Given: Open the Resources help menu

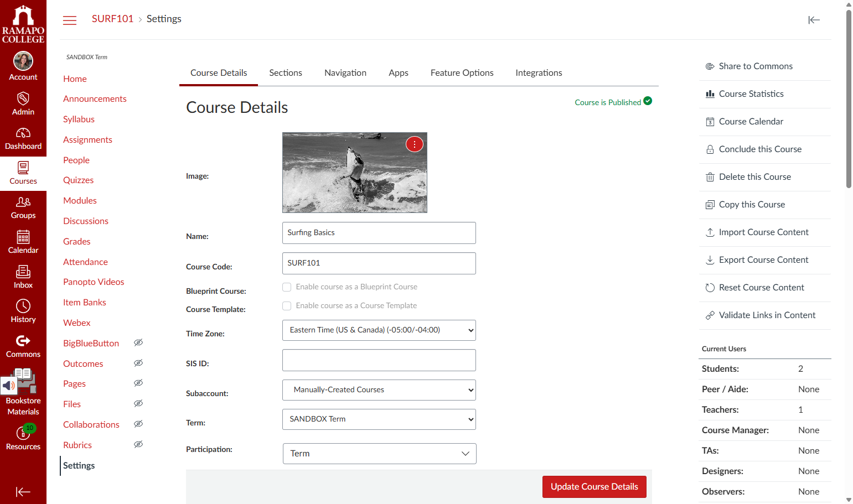Looking at the screenshot, I should (23, 438).
